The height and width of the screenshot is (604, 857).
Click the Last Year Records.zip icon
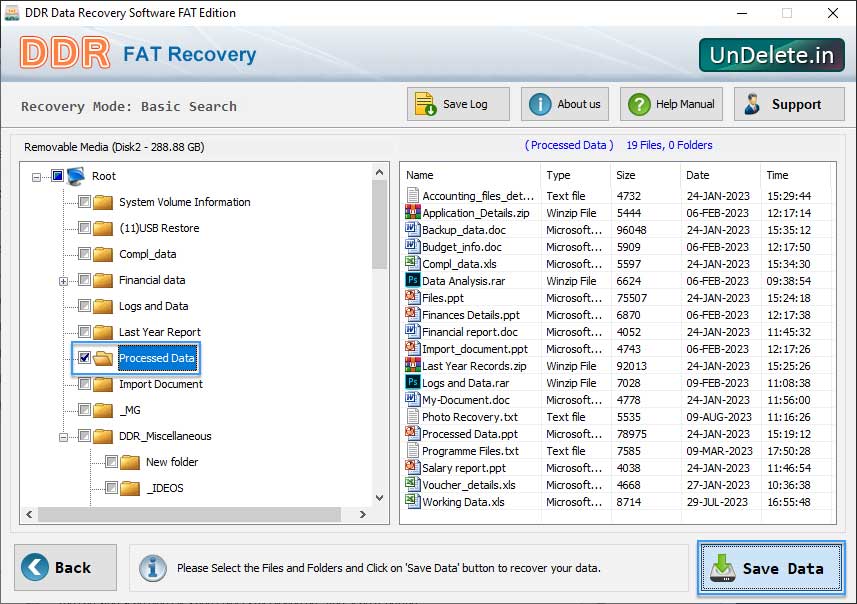[x=413, y=365]
